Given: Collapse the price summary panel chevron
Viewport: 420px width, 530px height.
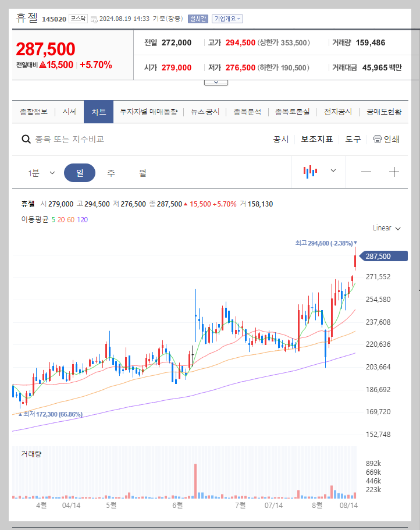Looking at the screenshot, I should [216, 81].
